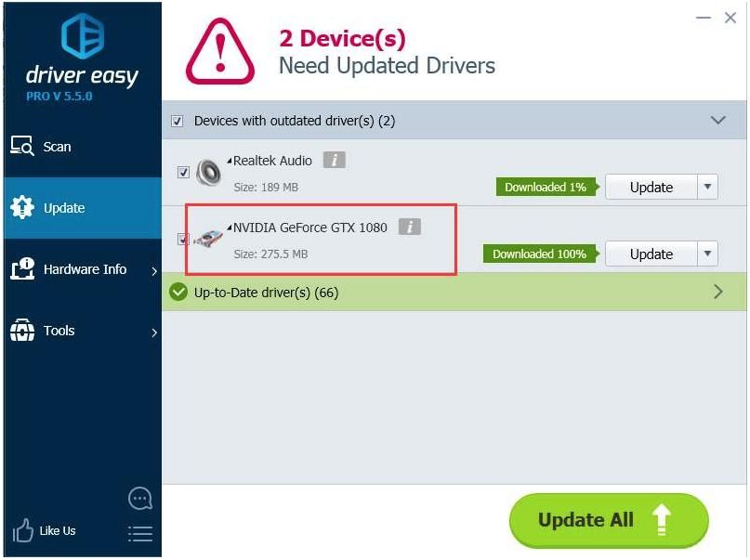Open the Tools menu item
Image resolution: width=750 pixels, height=560 pixels.
click(83, 331)
